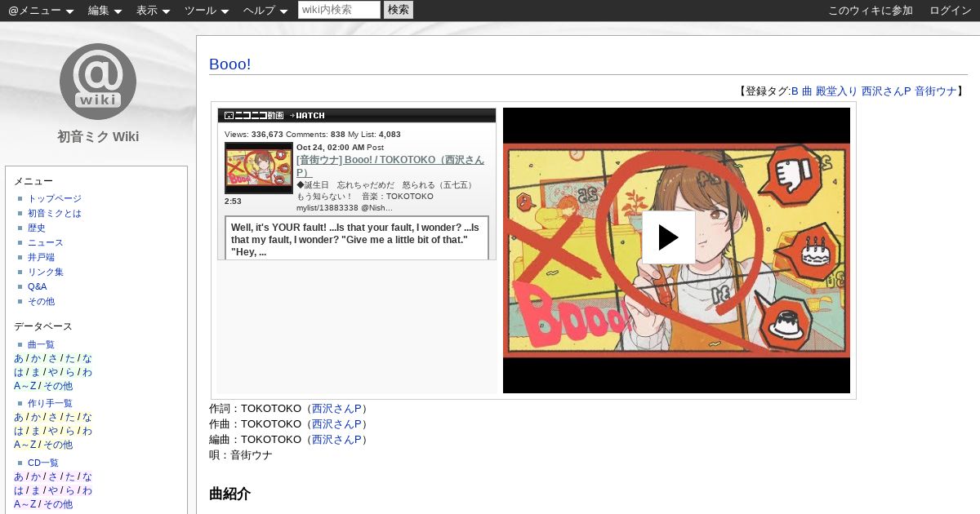980x514 pixels.
Task: Open the 音街ウナ tag link
Action: pos(935,91)
